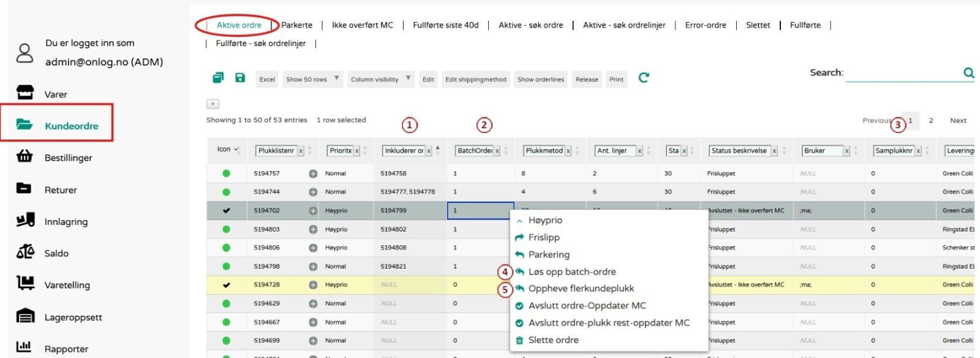Expand the small plus box above the table
980x358 pixels.
(x=213, y=104)
